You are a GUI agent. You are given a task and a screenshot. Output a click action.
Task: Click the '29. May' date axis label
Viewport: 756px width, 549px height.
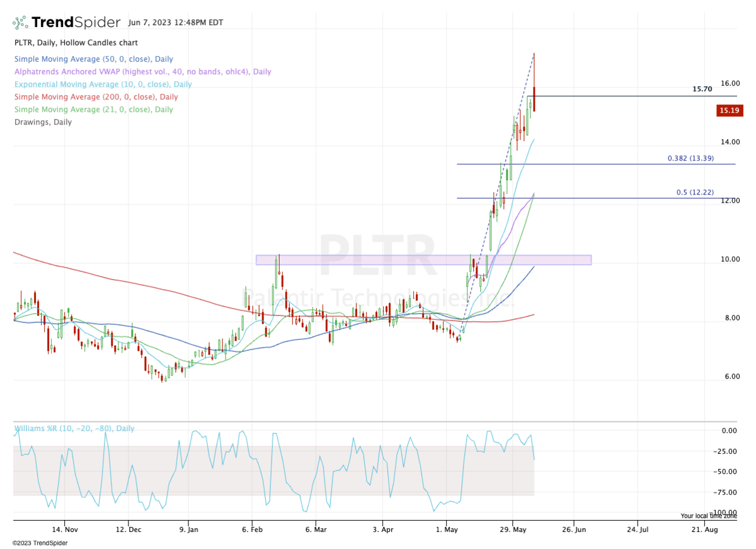pos(513,529)
